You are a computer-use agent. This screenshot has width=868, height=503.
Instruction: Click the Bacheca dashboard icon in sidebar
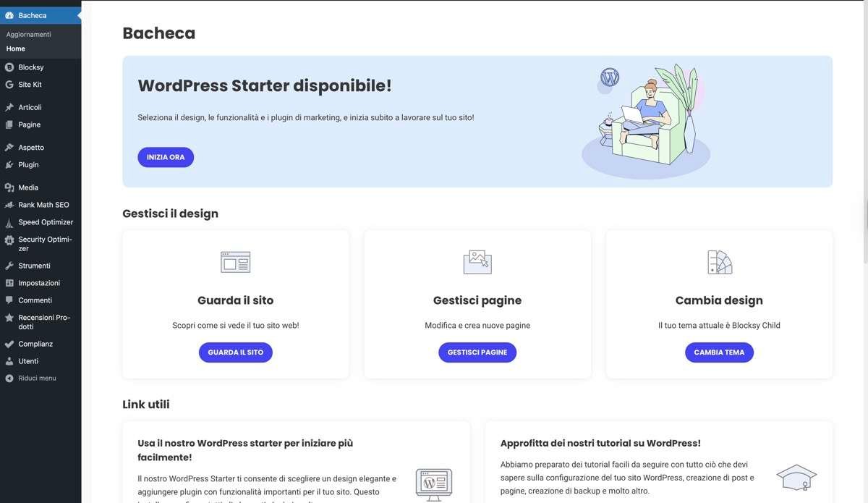(x=9, y=15)
